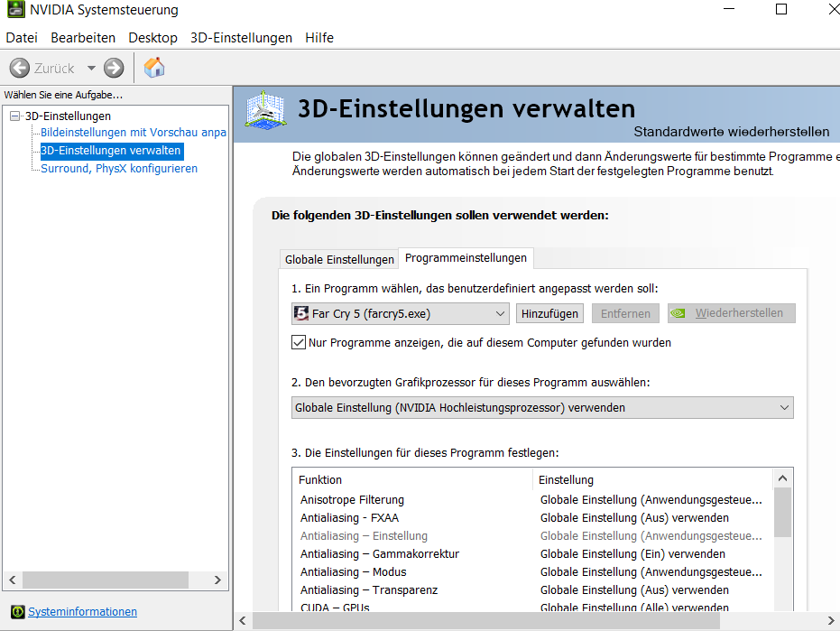Select the Antialiasing – Gammakorrektur row

pyautogui.click(x=533, y=553)
